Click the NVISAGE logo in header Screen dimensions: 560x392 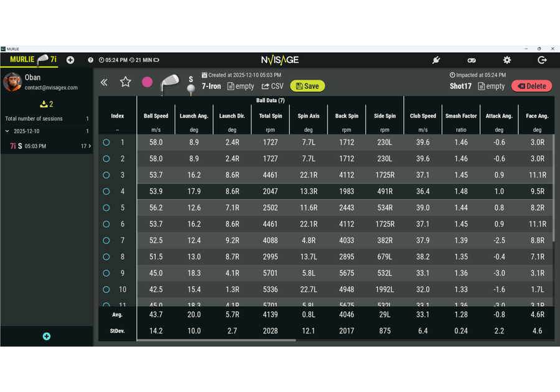point(279,60)
